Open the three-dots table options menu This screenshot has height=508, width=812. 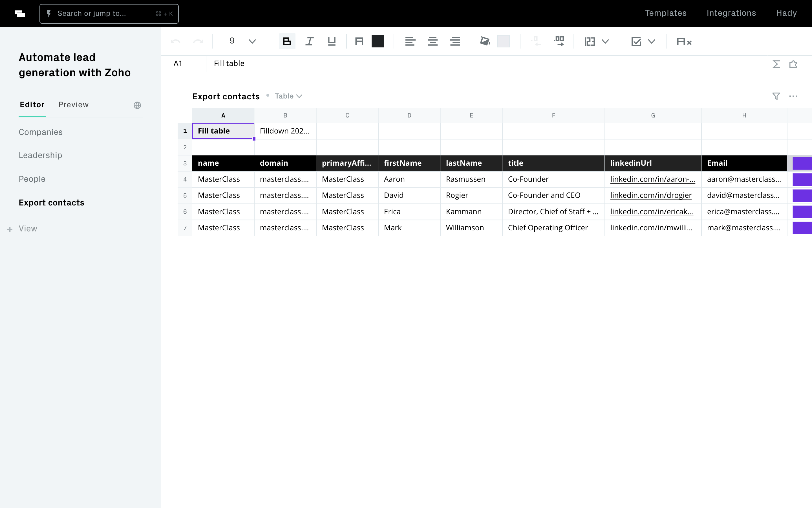793,97
